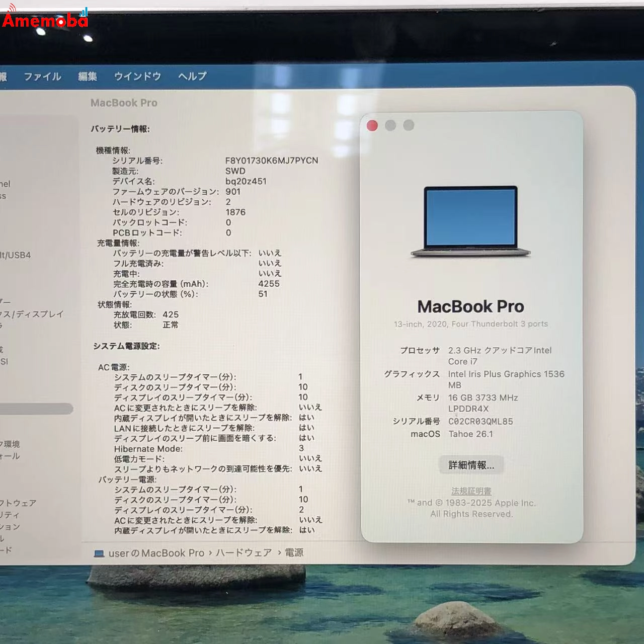Select serial number C02CR03QML85
The height and width of the screenshot is (644, 644).
coord(480,422)
